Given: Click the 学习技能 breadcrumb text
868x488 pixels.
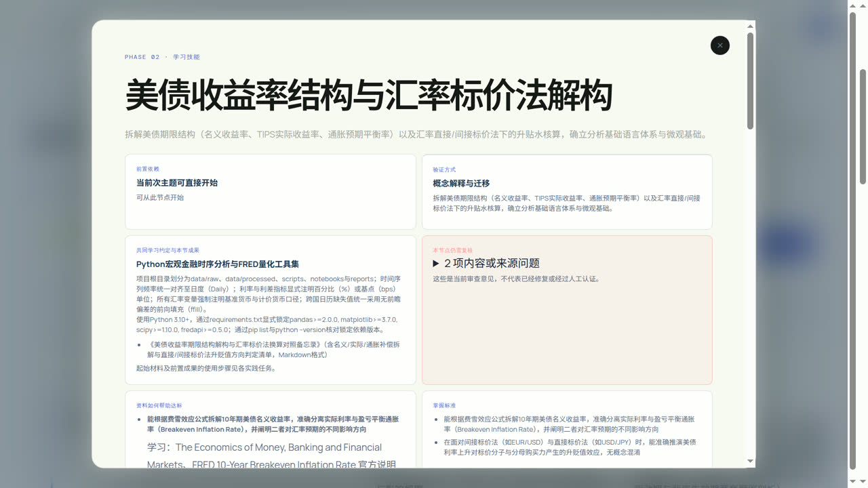Looking at the screenshot, I should 186,57.
